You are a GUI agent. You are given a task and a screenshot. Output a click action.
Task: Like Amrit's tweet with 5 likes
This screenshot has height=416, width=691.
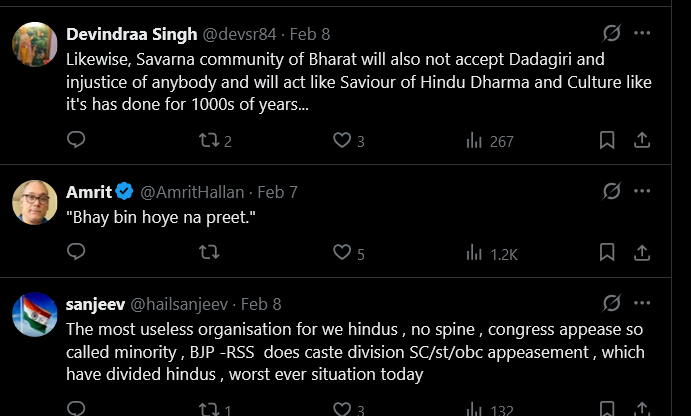pyautogui.click(x=342, y=253)
